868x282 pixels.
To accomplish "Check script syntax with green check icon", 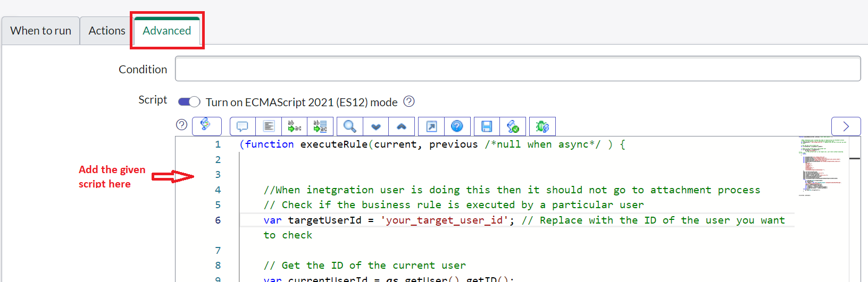I will [513, 126].
